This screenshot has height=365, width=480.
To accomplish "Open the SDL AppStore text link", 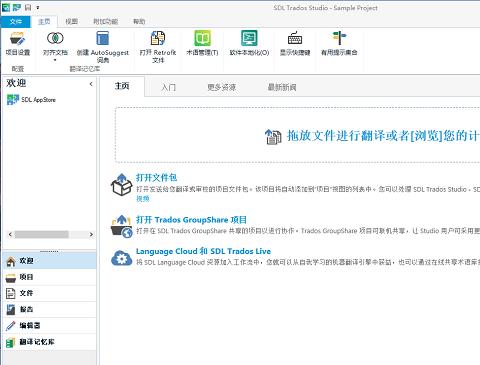I will pos(38,100).
